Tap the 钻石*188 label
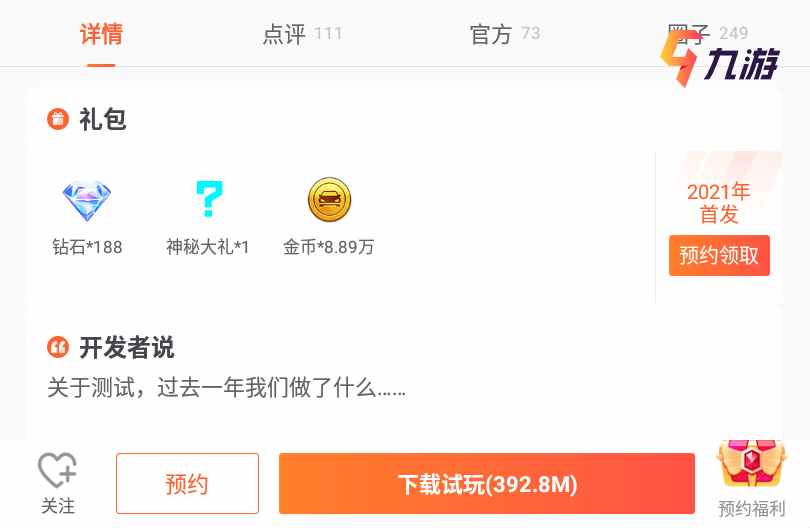 (x=87, y=247)
